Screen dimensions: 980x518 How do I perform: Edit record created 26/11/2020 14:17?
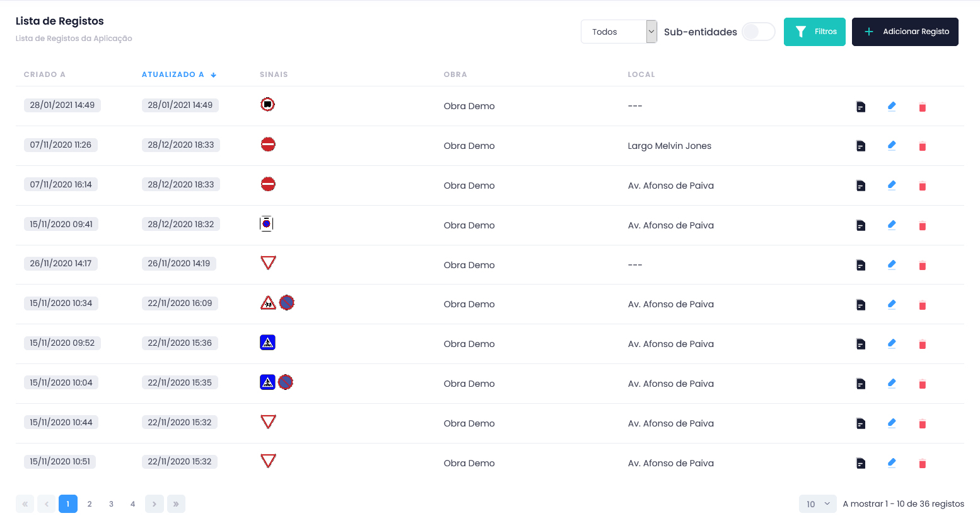pos(892,264)
